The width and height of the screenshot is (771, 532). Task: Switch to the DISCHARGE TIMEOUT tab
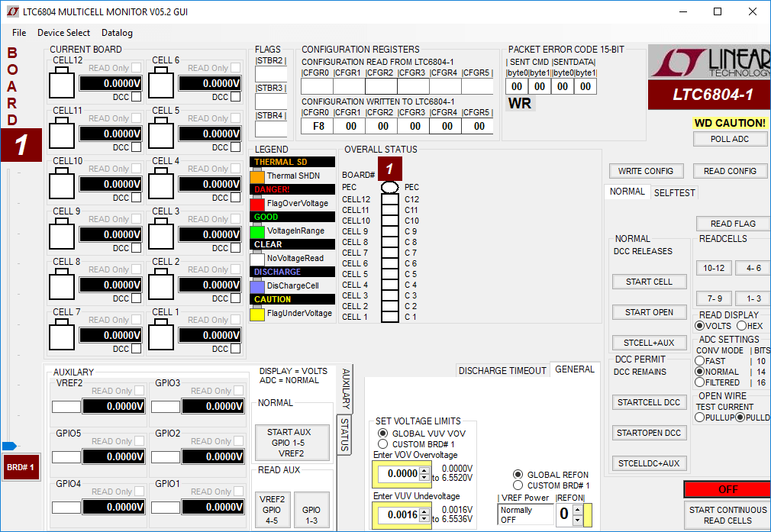(x=502, y=371)
